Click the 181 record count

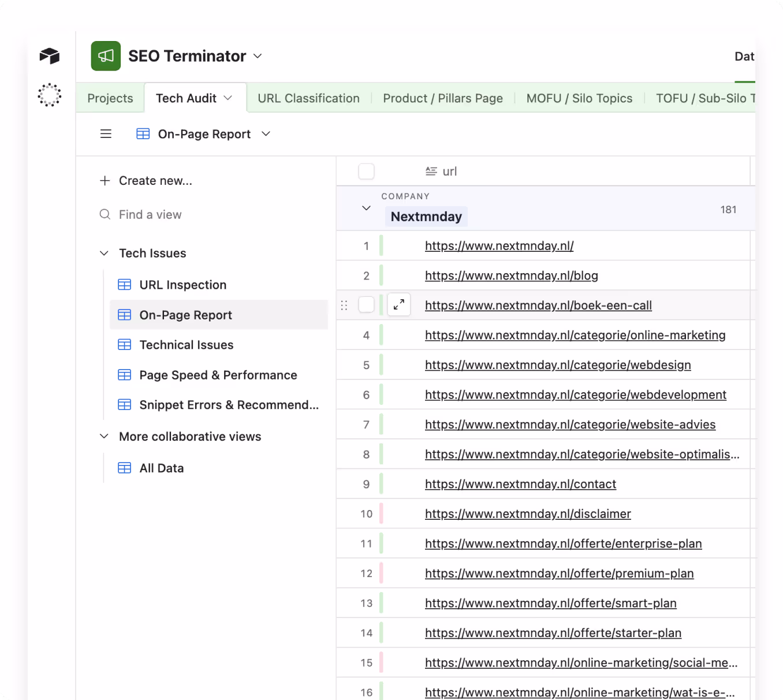(x=728, y=210)
